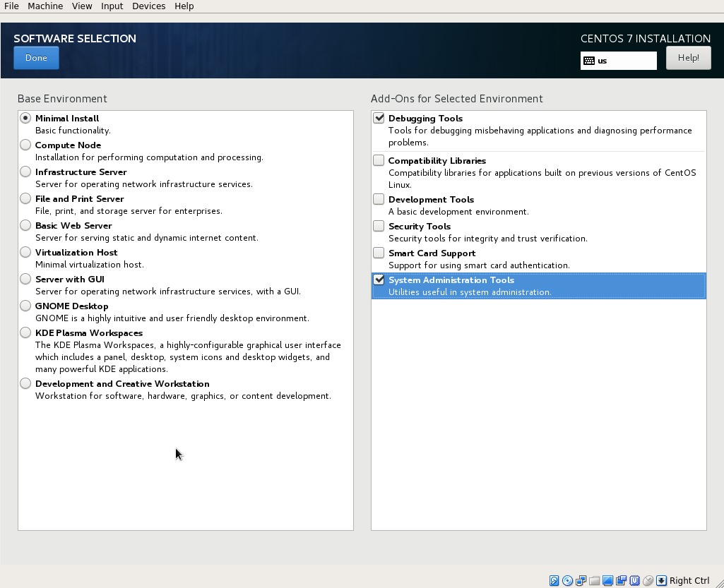
Task: Click the network adapters status icon
Action: (581, 580)
